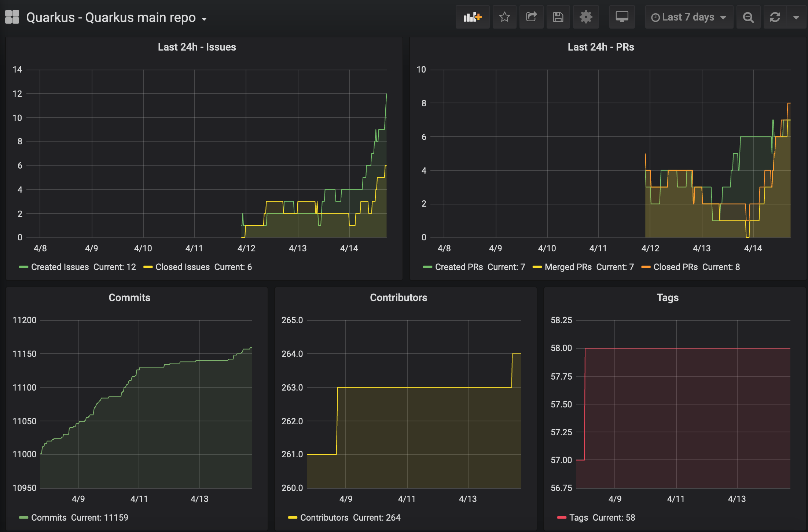Open the Commits panel title menu
The width and height of the screenshot is (808, 532).
point(129,298)
